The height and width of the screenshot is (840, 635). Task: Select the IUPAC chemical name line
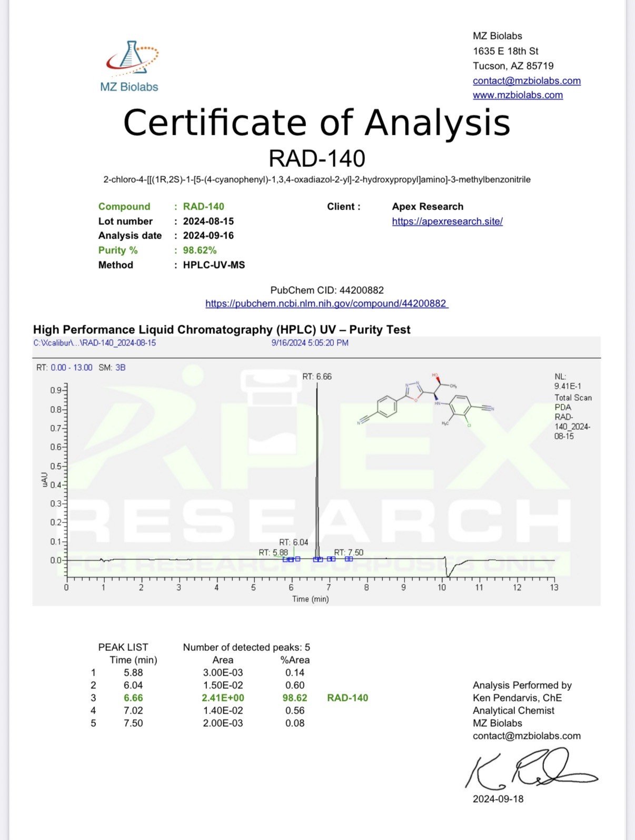tap(316, 180)
